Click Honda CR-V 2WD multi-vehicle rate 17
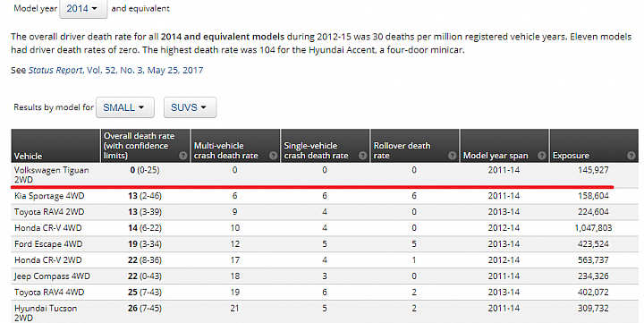This screenshot has width=644, height=323. click(x=235, y=260)
